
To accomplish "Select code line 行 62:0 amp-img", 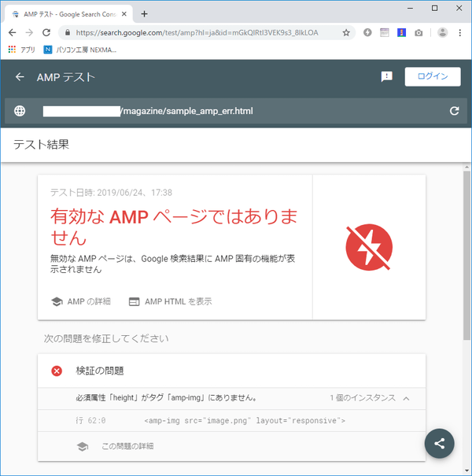I will (x=231, y=420).
